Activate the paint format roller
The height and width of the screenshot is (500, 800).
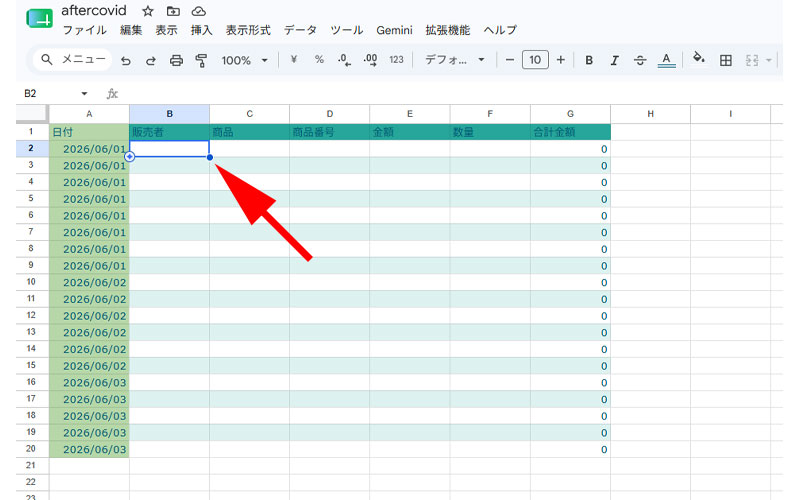[x=201, y=61]
